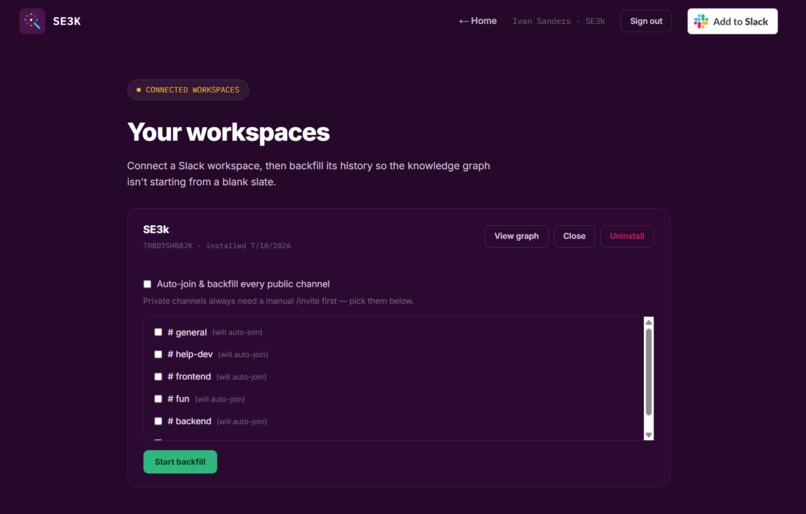Open View graph for SE3k workspace
806x514 pixels.
click(x=517, y=236)
